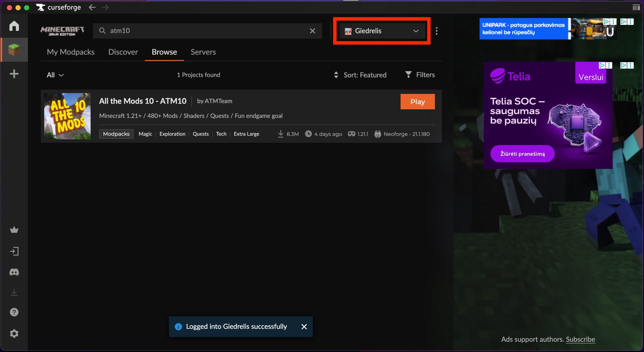Clear the atm10 search text

tap(312, 31)
